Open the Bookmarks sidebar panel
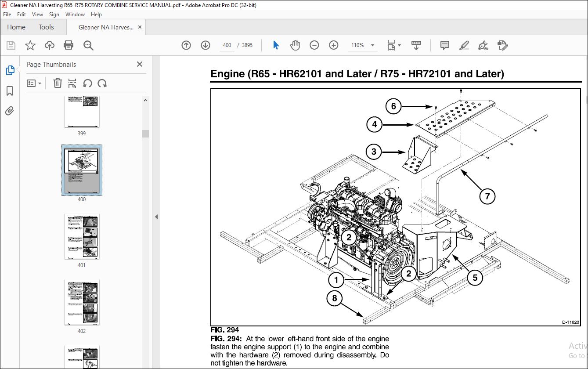Viewport: 588px width, 369px height. click(x=10, y=91)
